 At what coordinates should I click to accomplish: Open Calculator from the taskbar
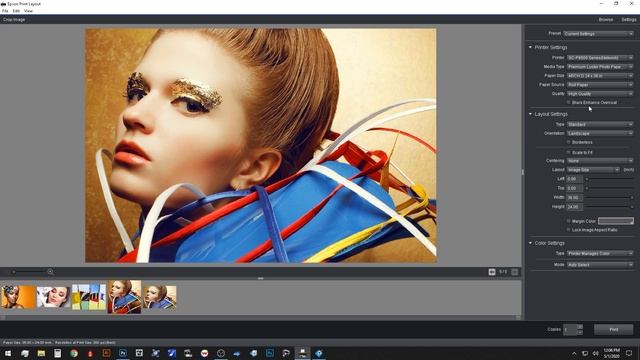[58, 353]
